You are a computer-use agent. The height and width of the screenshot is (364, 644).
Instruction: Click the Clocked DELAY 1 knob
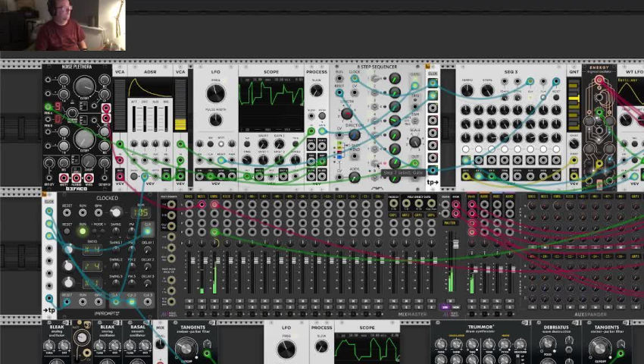tap(148, 249)
